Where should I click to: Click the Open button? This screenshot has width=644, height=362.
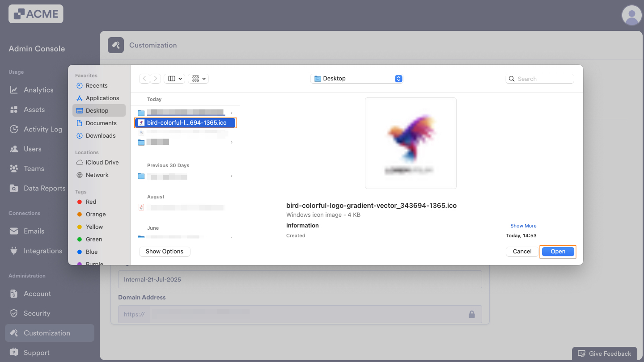click(558, 252)
